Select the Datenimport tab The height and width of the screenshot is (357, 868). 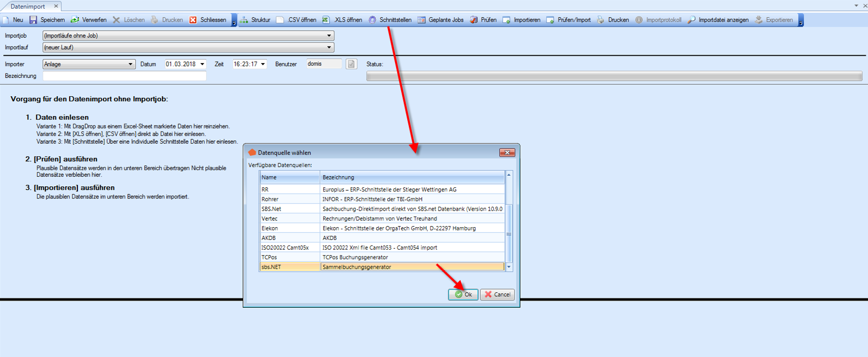[28, 6]
